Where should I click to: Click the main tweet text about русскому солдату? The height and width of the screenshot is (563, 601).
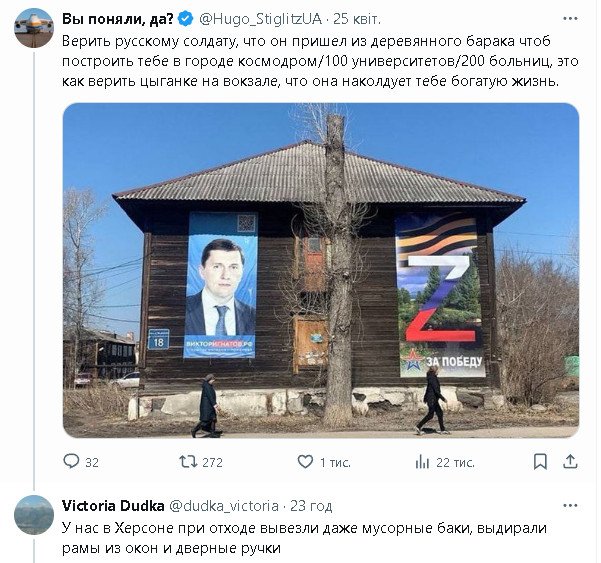click(320, 61)
